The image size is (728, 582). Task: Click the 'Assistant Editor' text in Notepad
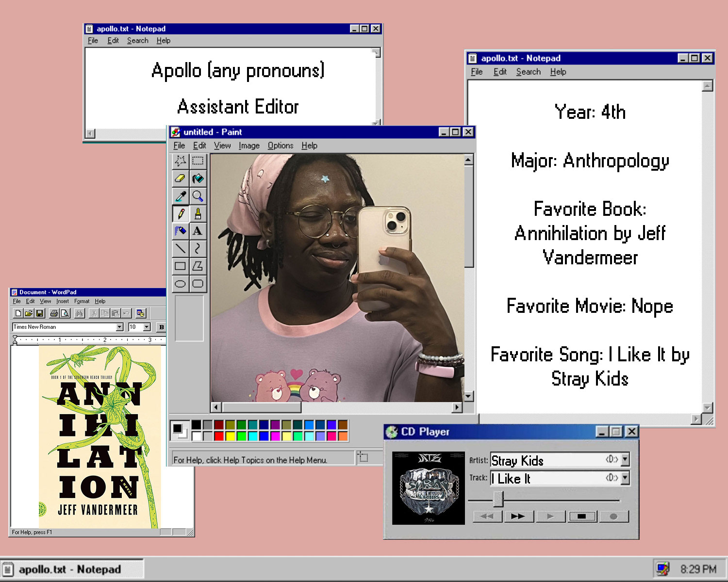tap(238, 107)
